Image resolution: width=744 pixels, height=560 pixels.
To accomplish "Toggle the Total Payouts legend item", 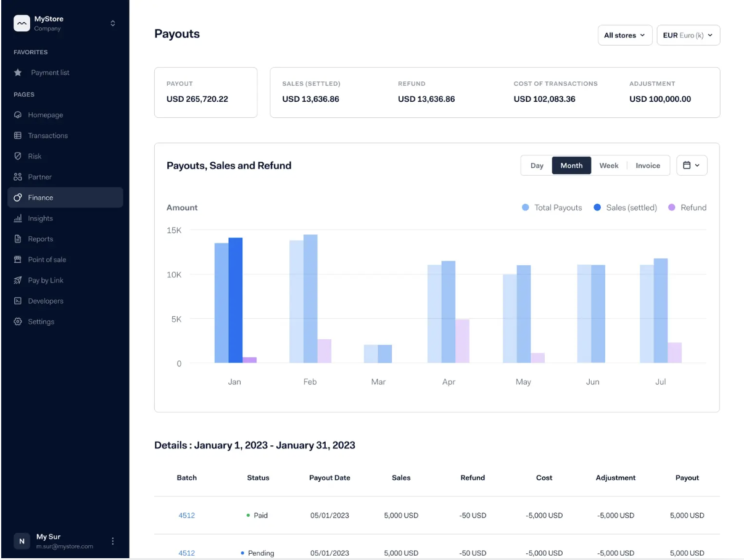I will coord(551,208).
